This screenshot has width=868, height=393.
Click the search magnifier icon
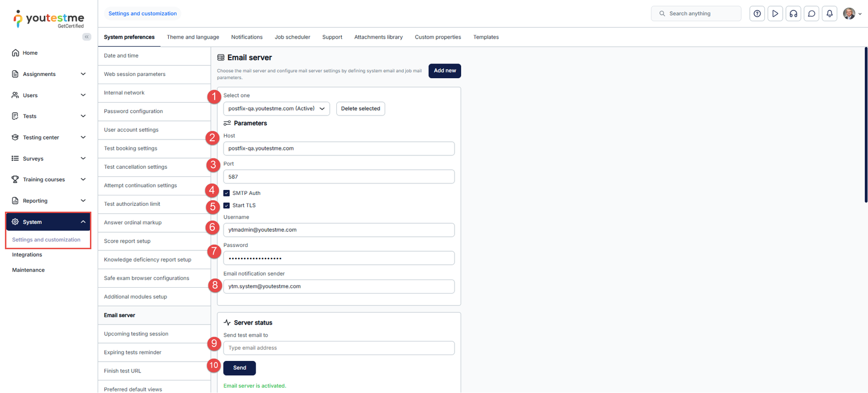[x=662, y=14]
